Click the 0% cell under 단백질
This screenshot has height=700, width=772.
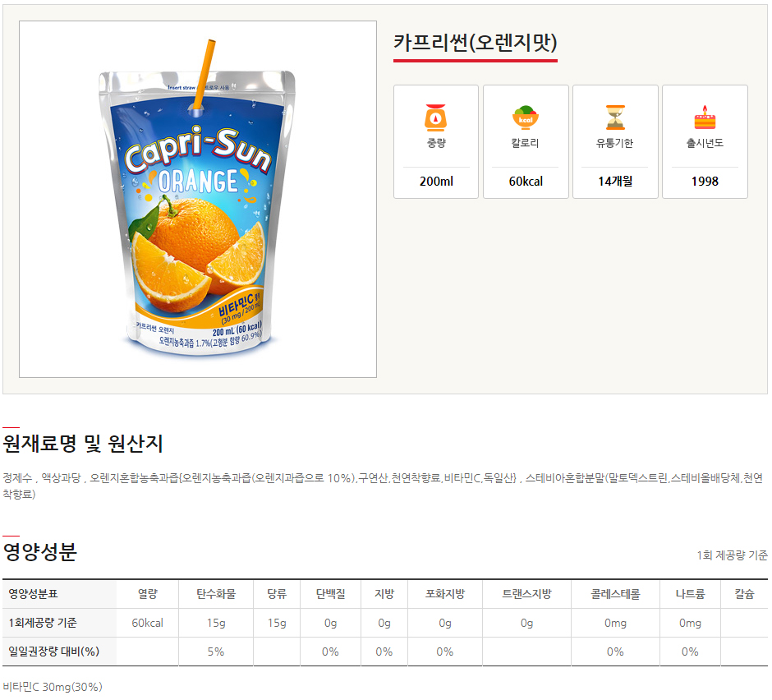click(330, 652)
